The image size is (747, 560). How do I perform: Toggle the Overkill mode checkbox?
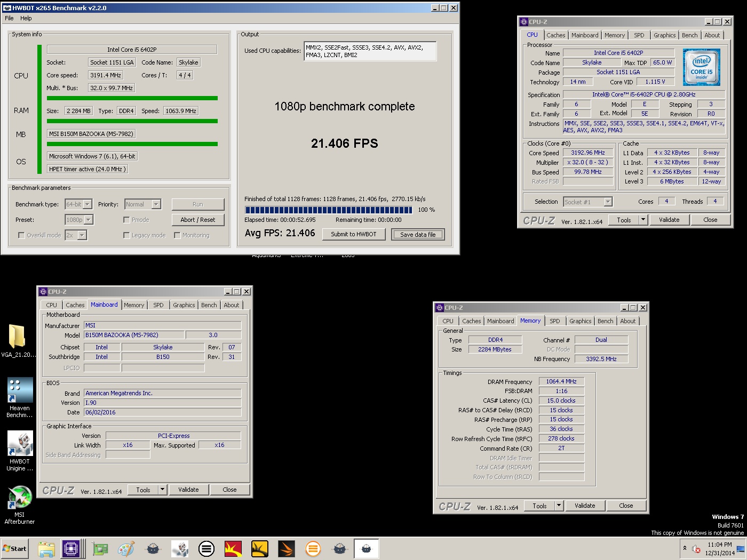21,235
